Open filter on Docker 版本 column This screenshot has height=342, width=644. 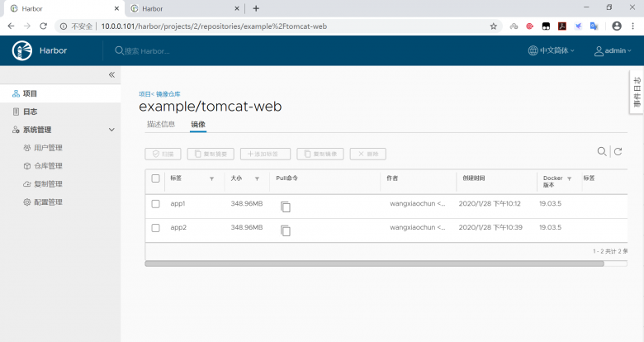[569, 178]
